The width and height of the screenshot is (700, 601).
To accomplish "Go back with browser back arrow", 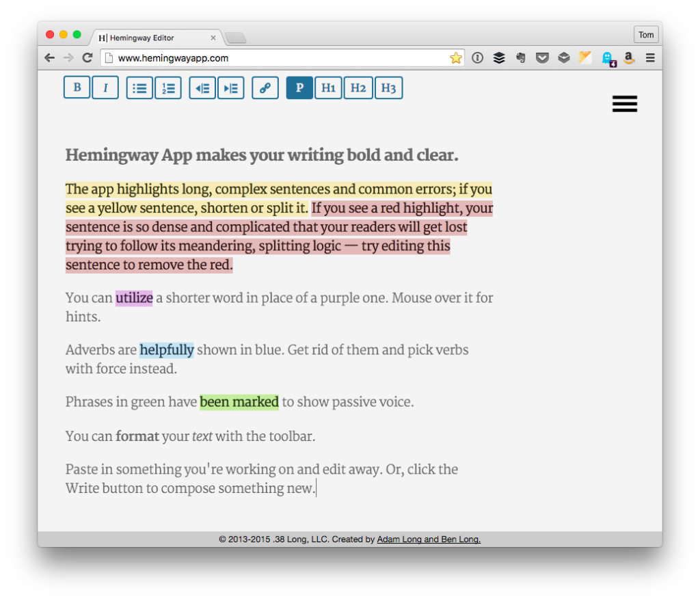I will pos(49,58).
